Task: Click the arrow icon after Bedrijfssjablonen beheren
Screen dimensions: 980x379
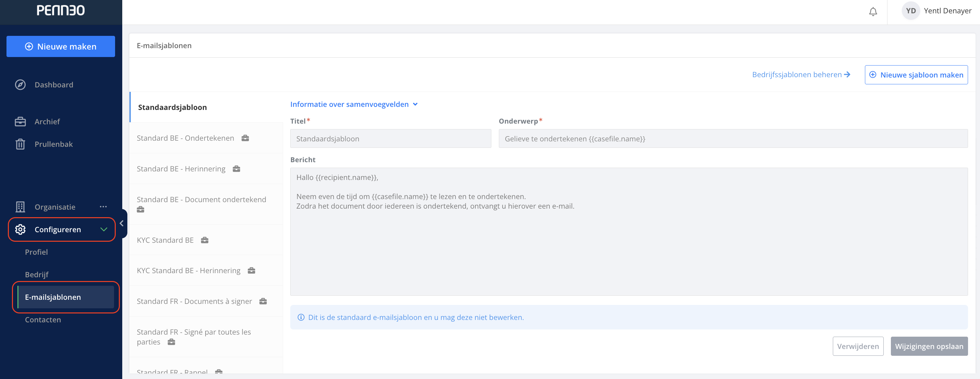Action: pos(847,74)
